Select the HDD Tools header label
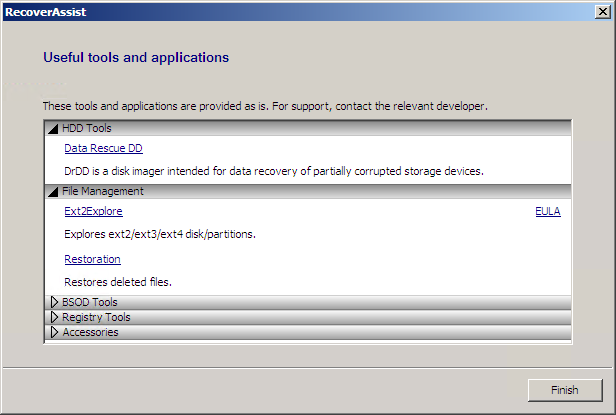 tap(87, 128)
